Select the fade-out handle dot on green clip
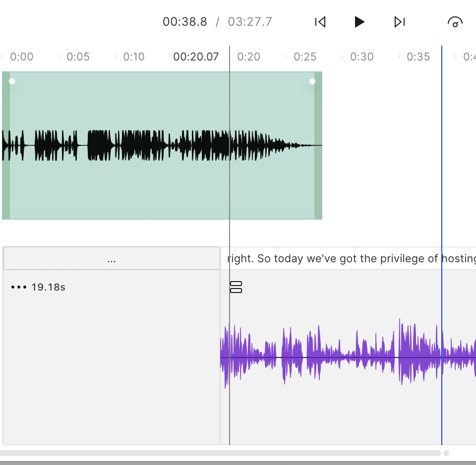476x465 pixels. [x=312, y=81]
